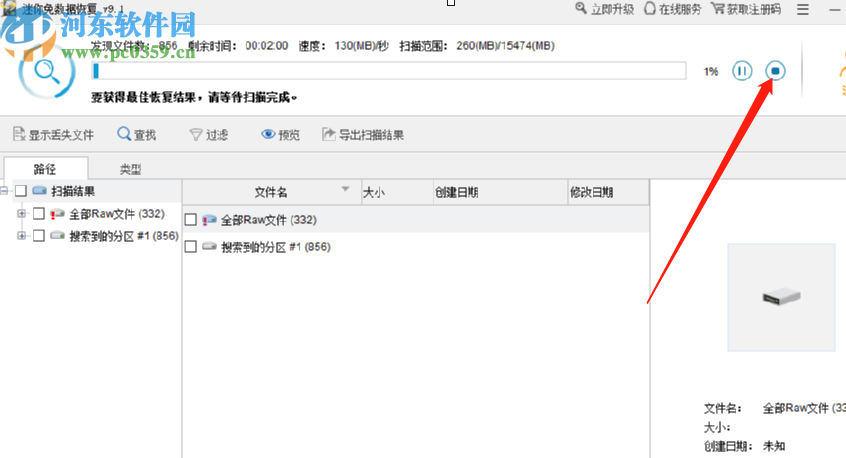Sort by 大小 column header
The height and width of the screenshot is (458, 846).
click(398, 192)
